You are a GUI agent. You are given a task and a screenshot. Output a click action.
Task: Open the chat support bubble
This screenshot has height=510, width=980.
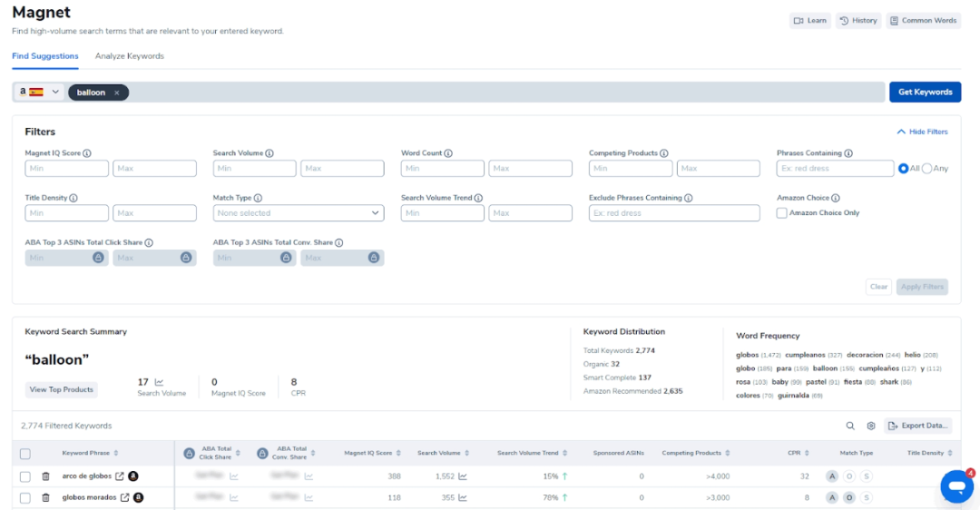(x=955, y=486)
